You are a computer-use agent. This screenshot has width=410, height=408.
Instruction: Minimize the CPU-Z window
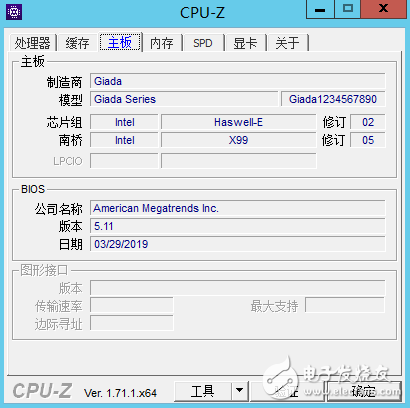(320, 9)
